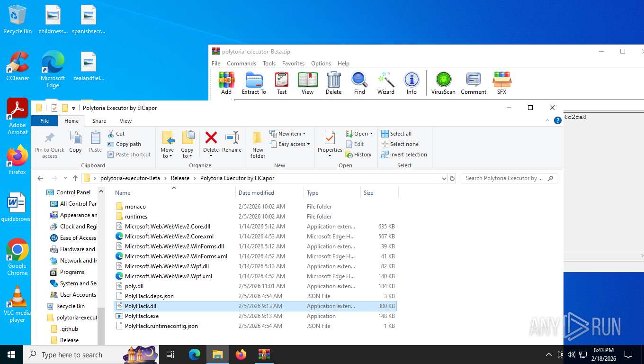Click the Copy button in Clipboard group

click(75, 142)
